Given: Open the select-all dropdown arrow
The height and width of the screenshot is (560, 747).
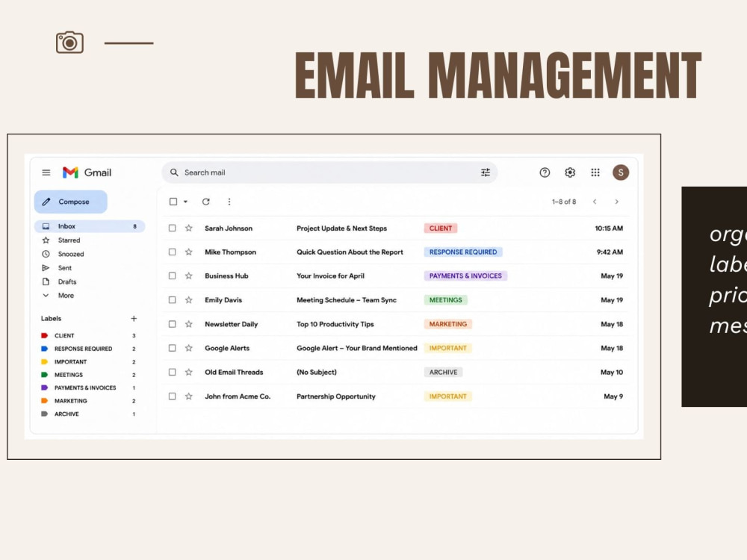Looking at the screenshot, I should click(x=186, y=202).
